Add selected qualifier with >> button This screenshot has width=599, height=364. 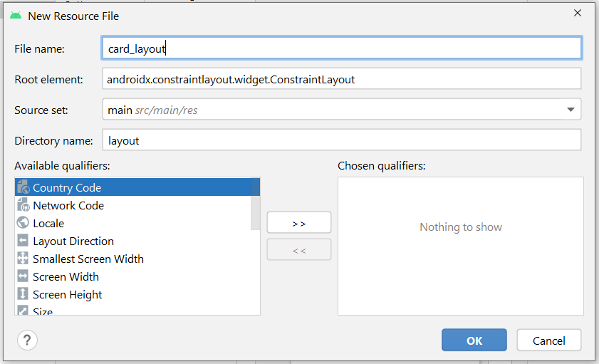point(299,223)
